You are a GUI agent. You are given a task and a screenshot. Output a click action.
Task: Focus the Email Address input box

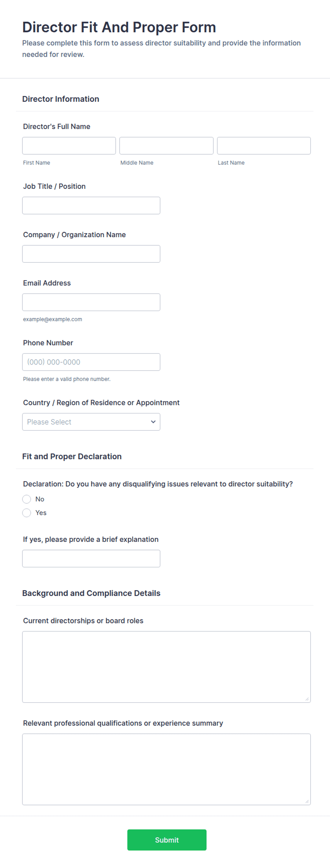[x=91, y=302]
